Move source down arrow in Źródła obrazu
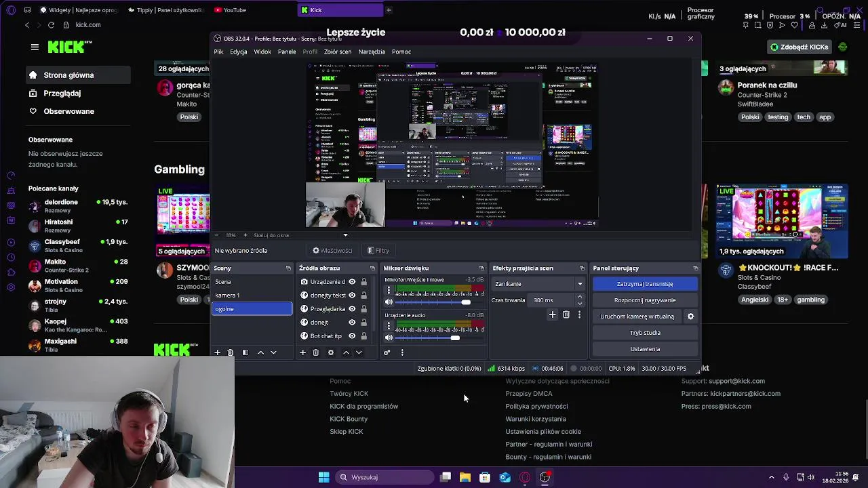The height and width of the screenshot is (488, 868). pyautogui.click(x=359, y=352)
